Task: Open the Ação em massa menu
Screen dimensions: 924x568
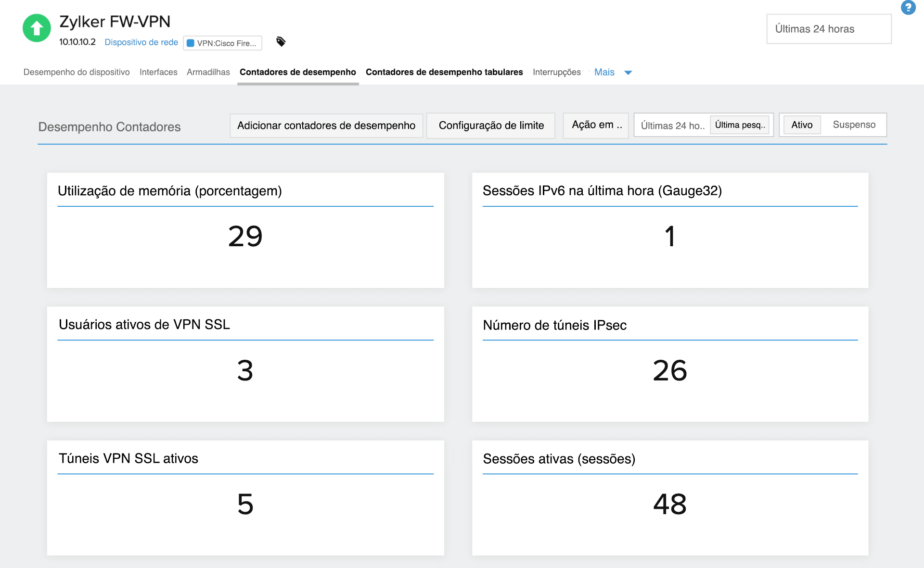Action: [595, 125]
